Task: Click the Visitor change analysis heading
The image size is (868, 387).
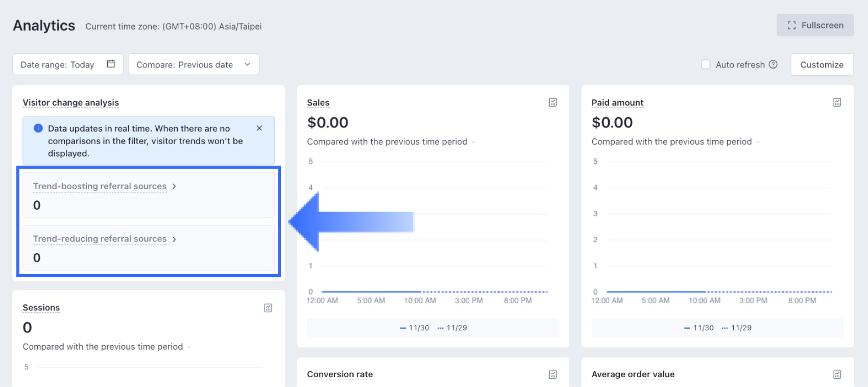Action: [x=70, y=103]
